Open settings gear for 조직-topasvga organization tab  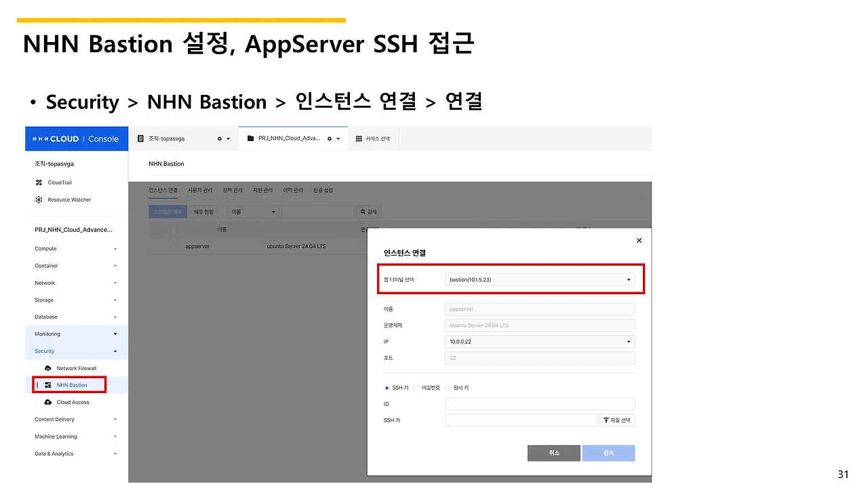(x=220, y=139)
